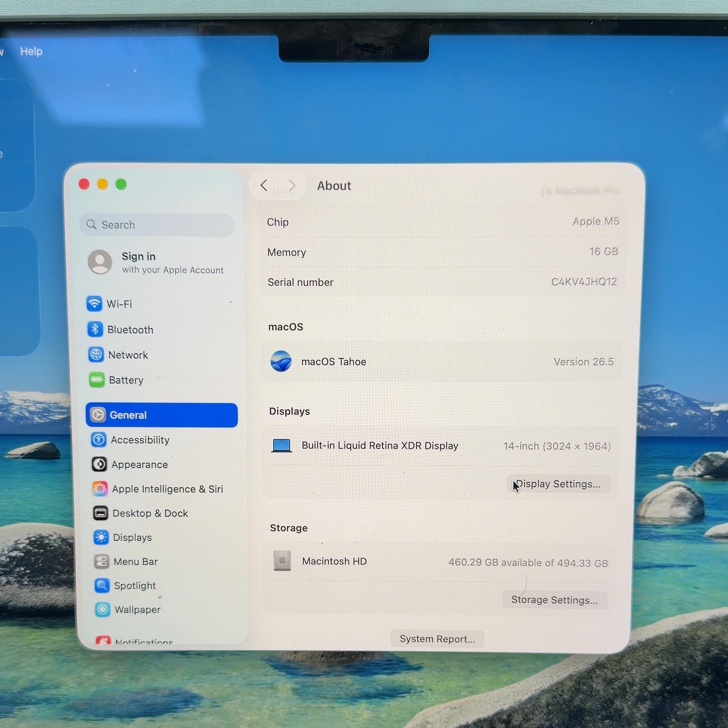Click the Desktop & Dock icon
Image resolution: width=728 pixels, height=728 pixels.
[x=100, y=513]
